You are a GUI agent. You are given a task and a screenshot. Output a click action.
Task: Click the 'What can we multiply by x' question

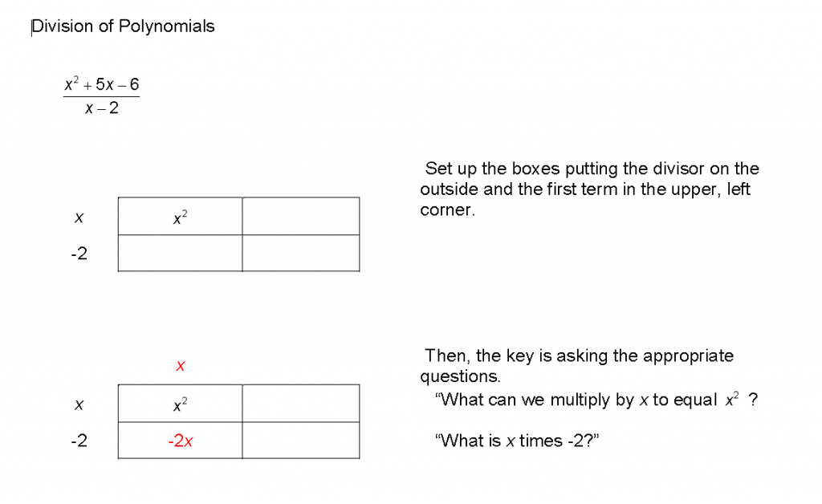pyautogui.click(x=596, y=400)
